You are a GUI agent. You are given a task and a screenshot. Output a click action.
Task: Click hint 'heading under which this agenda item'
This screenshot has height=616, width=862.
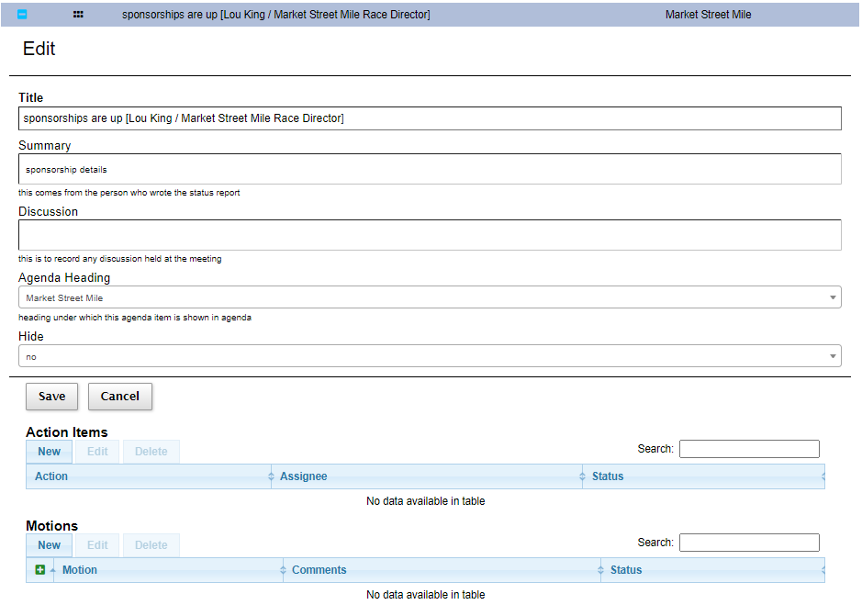coord(135,318)
